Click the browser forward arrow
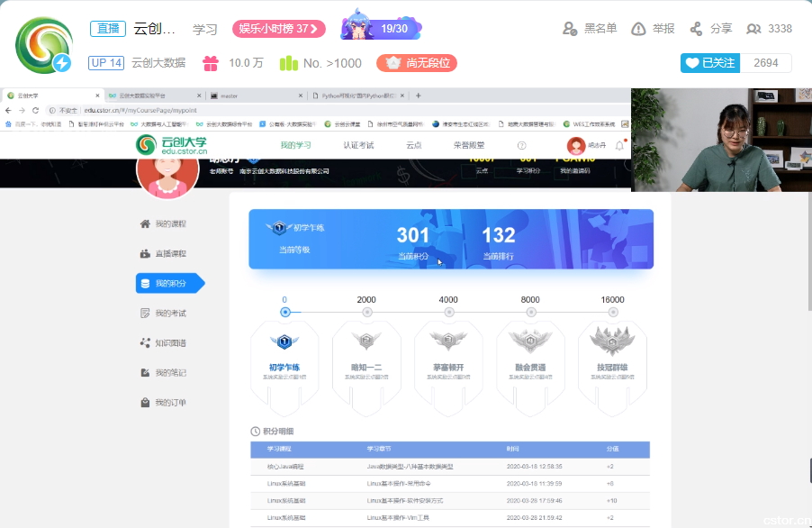 coord(22,110)
